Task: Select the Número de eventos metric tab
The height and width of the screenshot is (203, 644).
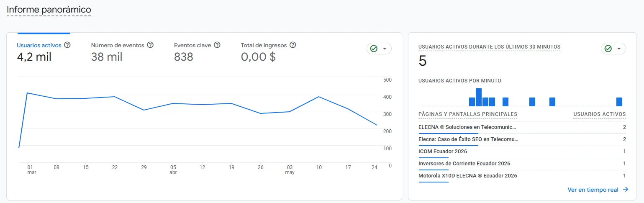Action: coord(122,51)
